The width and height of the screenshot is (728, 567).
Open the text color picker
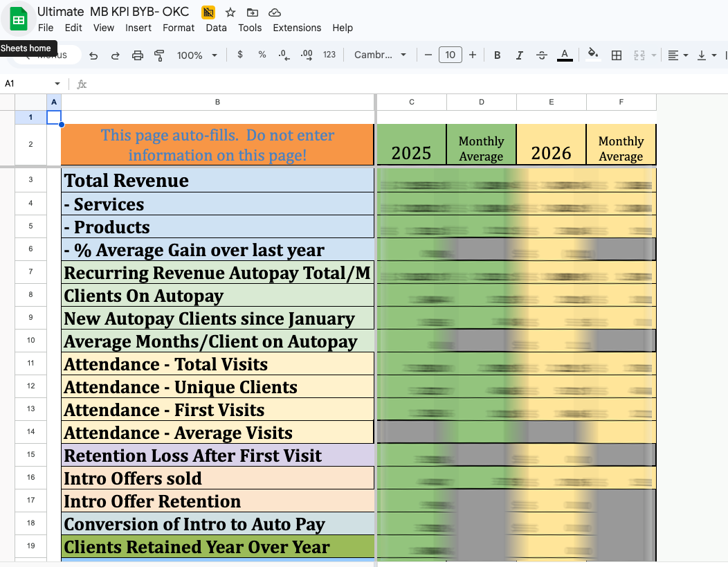click(564, 55)
